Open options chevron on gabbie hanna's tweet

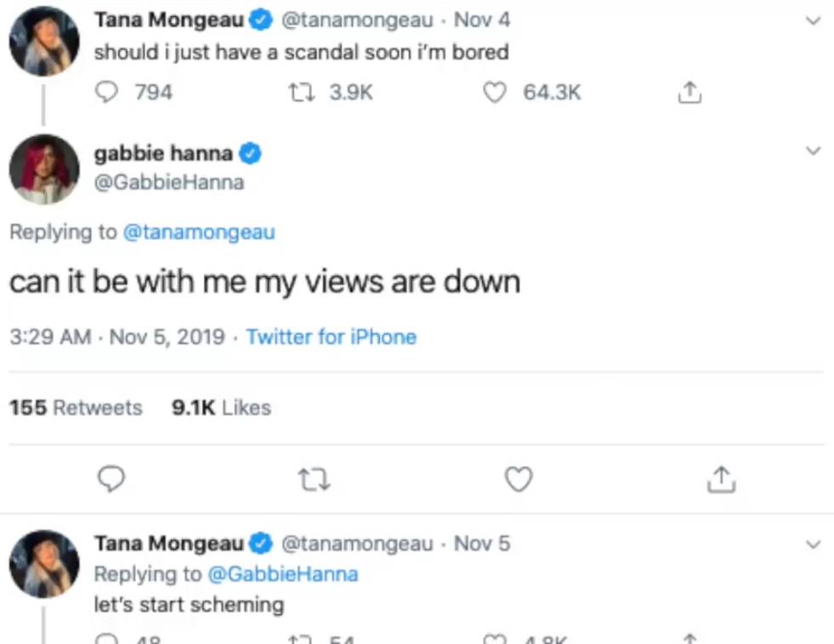point(814,151)
